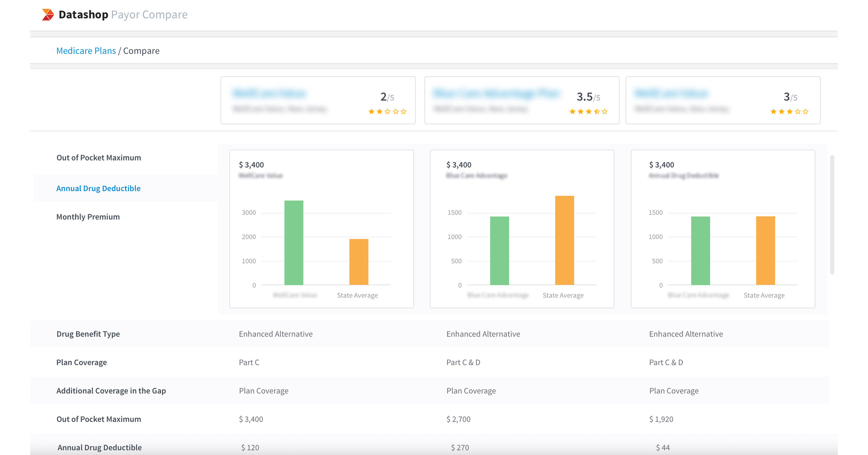Click the half-filled star on Blue Care plan
This screenshot has height=455, width=868.
coord(597,111)
